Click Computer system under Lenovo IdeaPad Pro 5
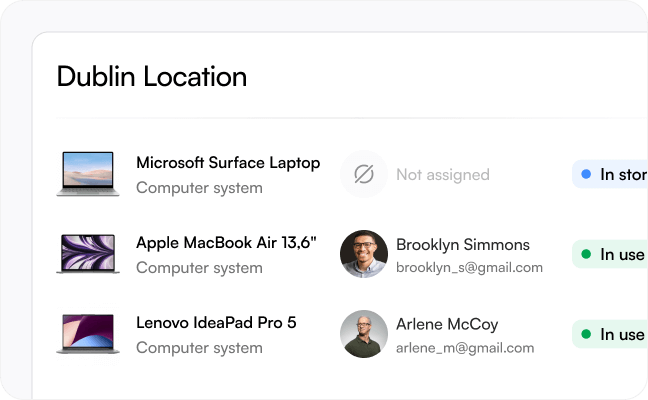Viewport: 648px width, 400px height. pyautogui.click(x=200, y=348)
